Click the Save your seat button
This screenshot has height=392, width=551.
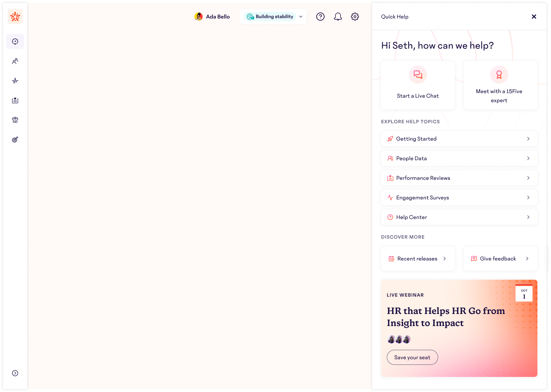412,357
